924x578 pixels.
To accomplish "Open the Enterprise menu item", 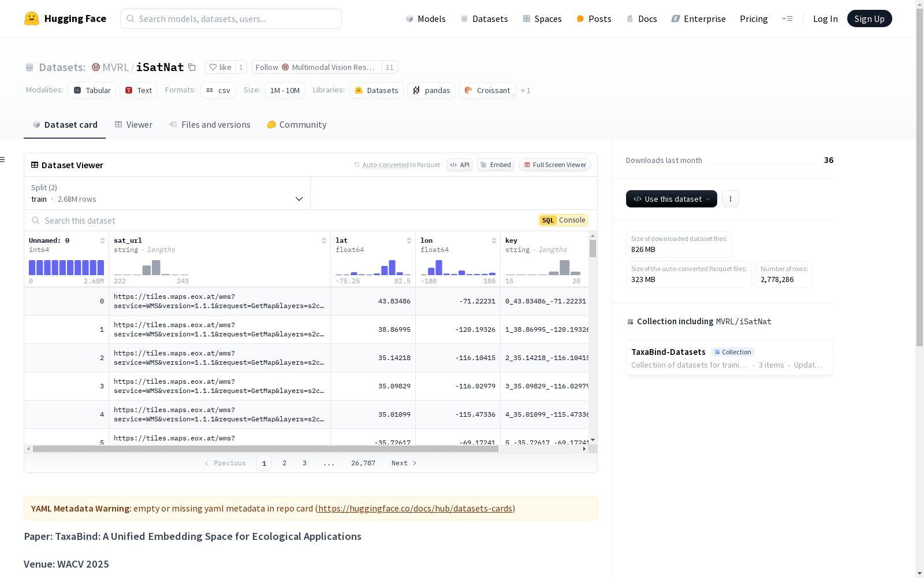I will pos(698,18).
